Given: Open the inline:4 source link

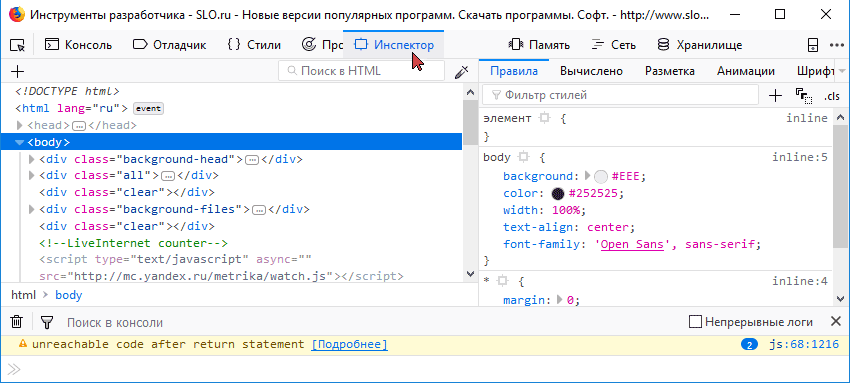Looking at the screenshot, I should click(x=800, y=281).
